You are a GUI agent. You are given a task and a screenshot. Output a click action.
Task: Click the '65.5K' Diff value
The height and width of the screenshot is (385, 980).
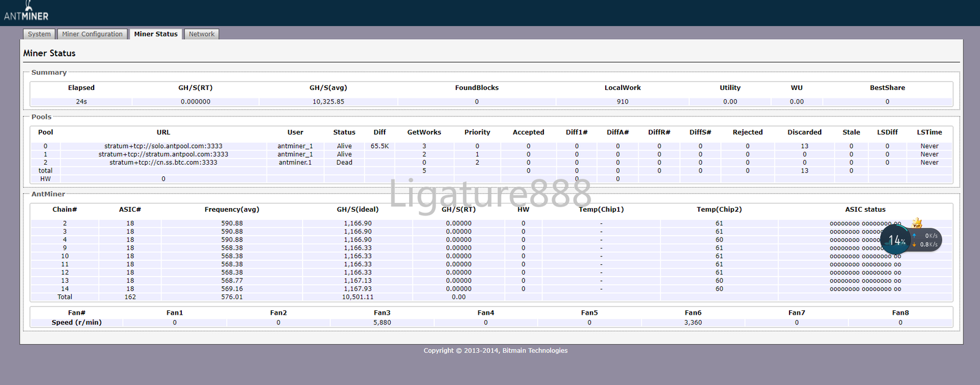click(x=380, y=146)
